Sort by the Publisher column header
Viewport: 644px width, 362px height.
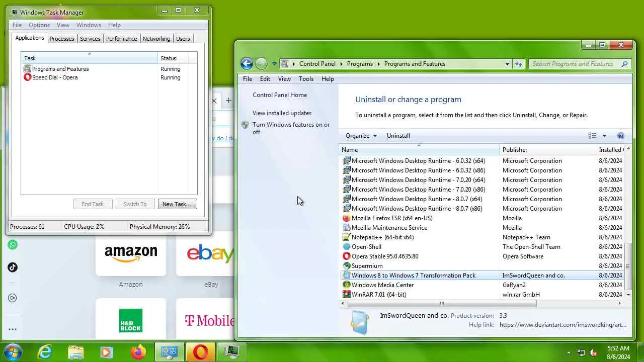547,150
